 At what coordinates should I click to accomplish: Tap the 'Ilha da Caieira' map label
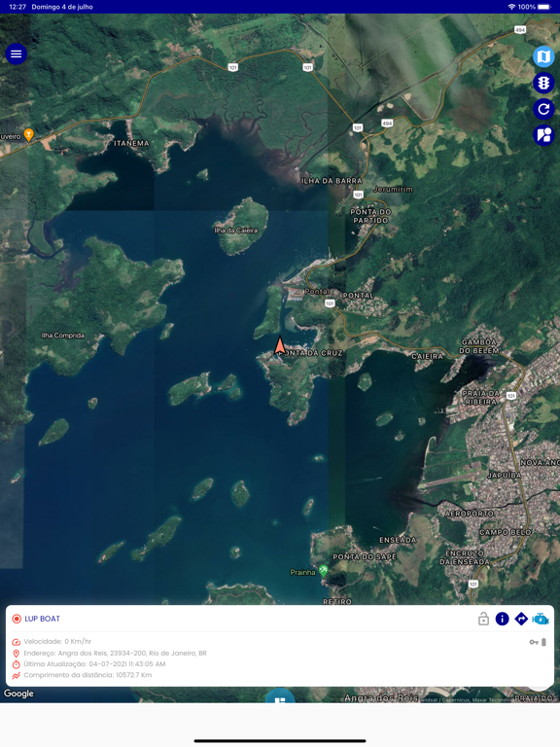coord(236,231)
